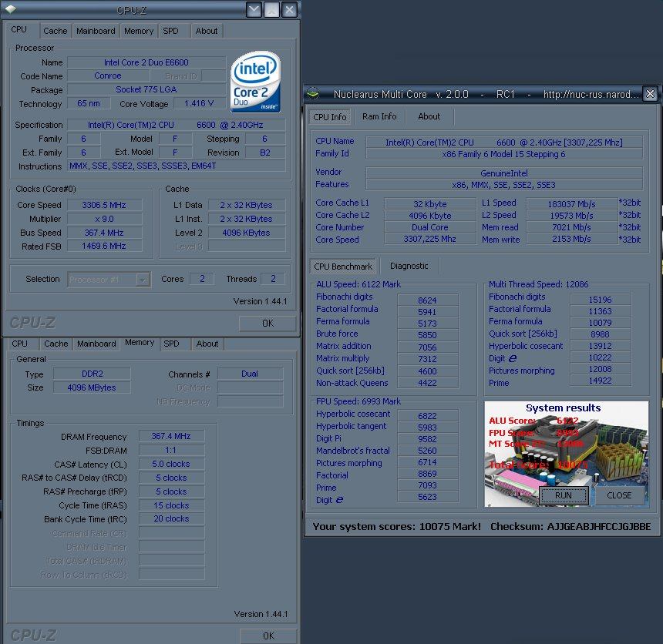Click the ALU Fibonachi digits score 8624
The image size is (663, 644).
[x=428, y=300]
